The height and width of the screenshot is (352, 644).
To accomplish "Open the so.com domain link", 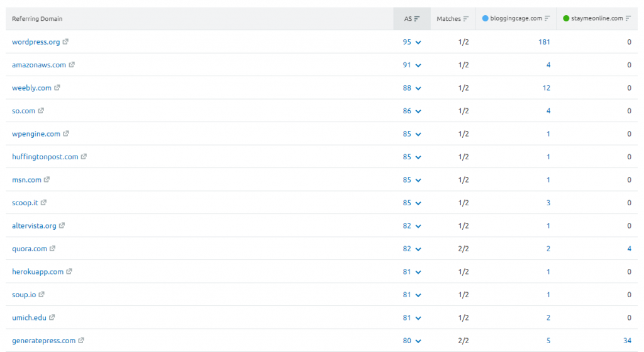I will 23,111.
